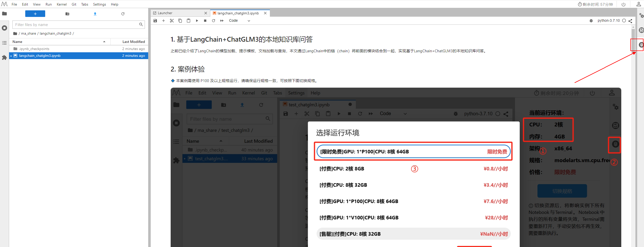Enable the debugger bug icon
This screenshot has width=644, height=247.
pyautogui.click(x=591, y=21)
